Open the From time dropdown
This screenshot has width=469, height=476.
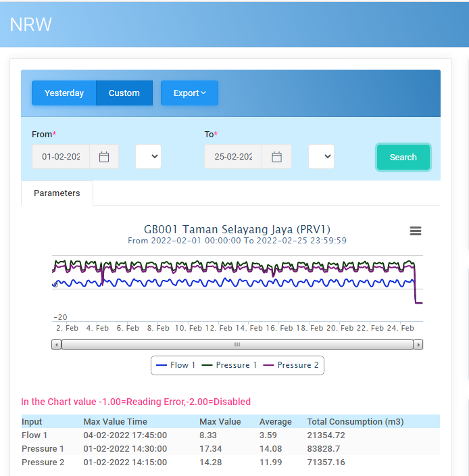149,157
